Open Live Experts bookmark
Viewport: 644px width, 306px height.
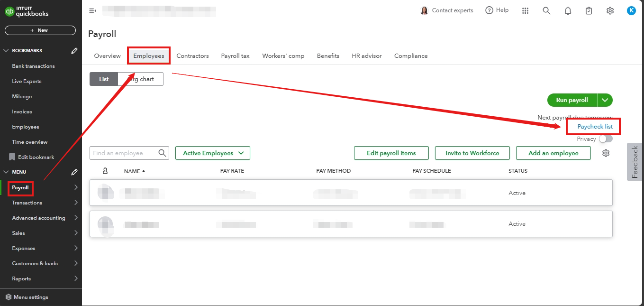pyautogui.click(x=27, y=81)
